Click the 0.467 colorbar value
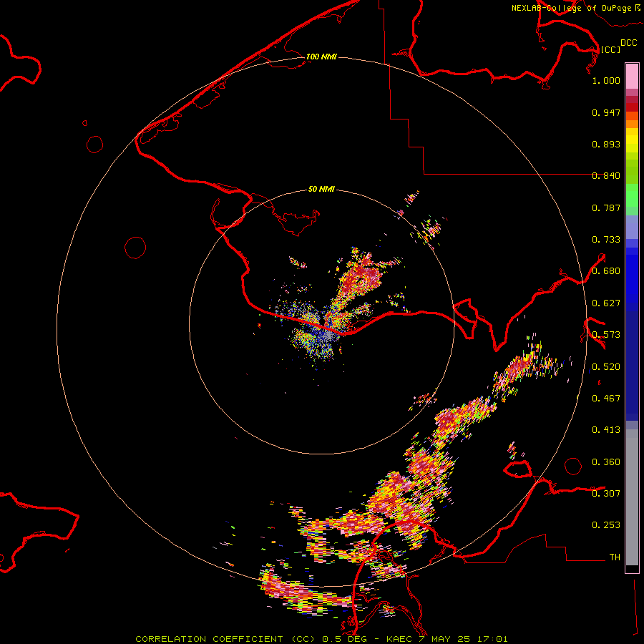Screen dimensions: 644x644 (606, 399)
